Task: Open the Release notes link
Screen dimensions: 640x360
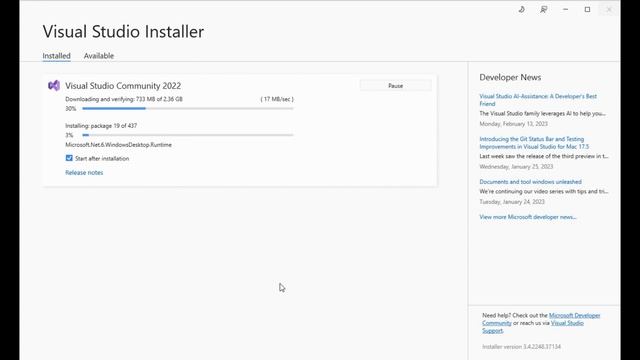Action: click(84, 173)
